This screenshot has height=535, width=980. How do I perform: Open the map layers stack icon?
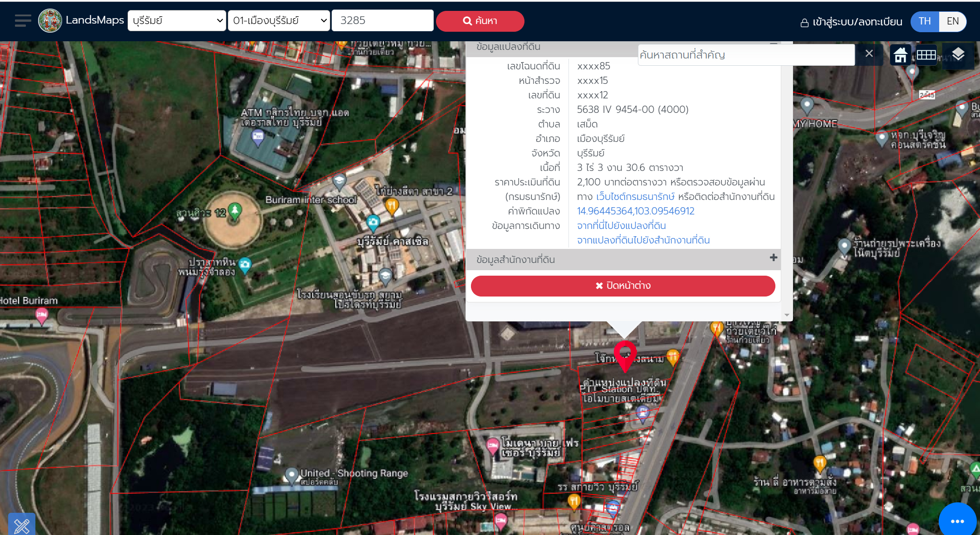pos(958,55)
